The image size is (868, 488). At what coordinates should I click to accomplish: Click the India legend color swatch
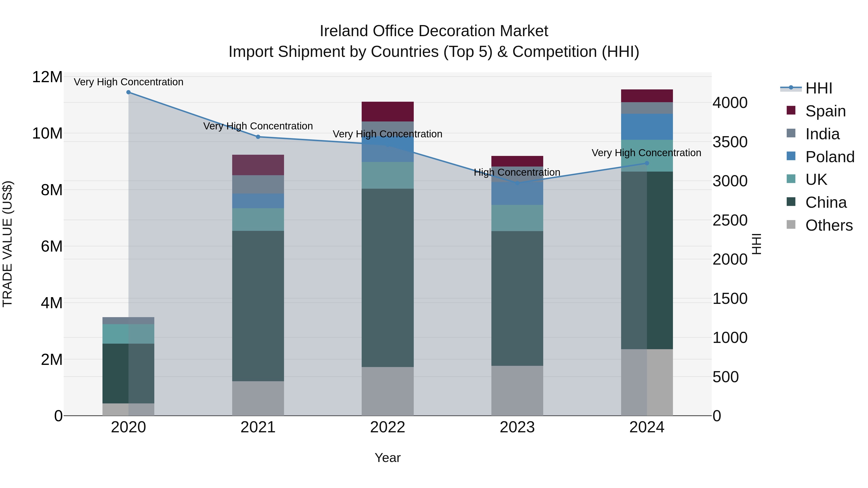tap(791, 133)
